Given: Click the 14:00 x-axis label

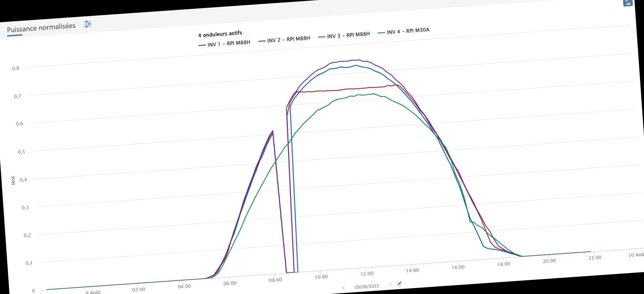Looking at the screenshot, I should pyautogui.click(x=412, y=271).
